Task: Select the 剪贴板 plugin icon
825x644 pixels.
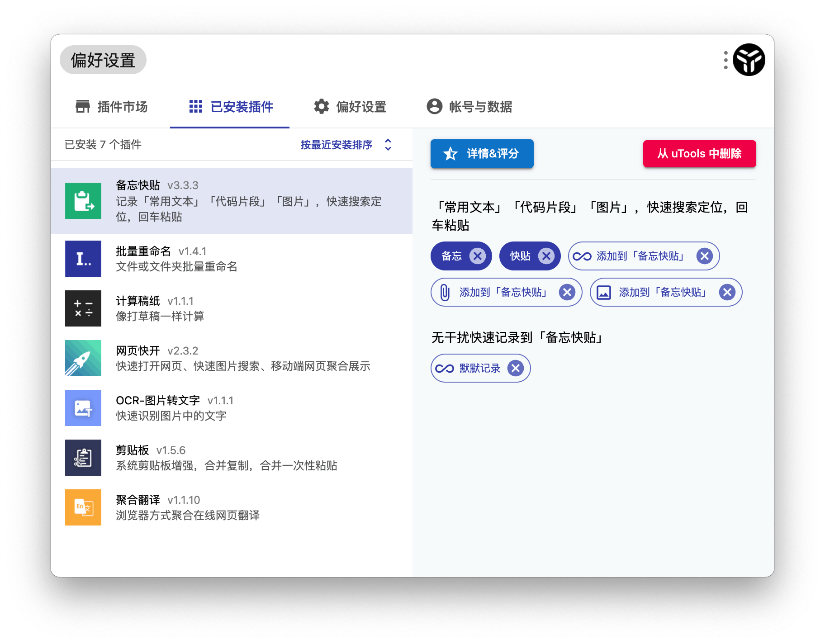Action: tap(83, 457)
